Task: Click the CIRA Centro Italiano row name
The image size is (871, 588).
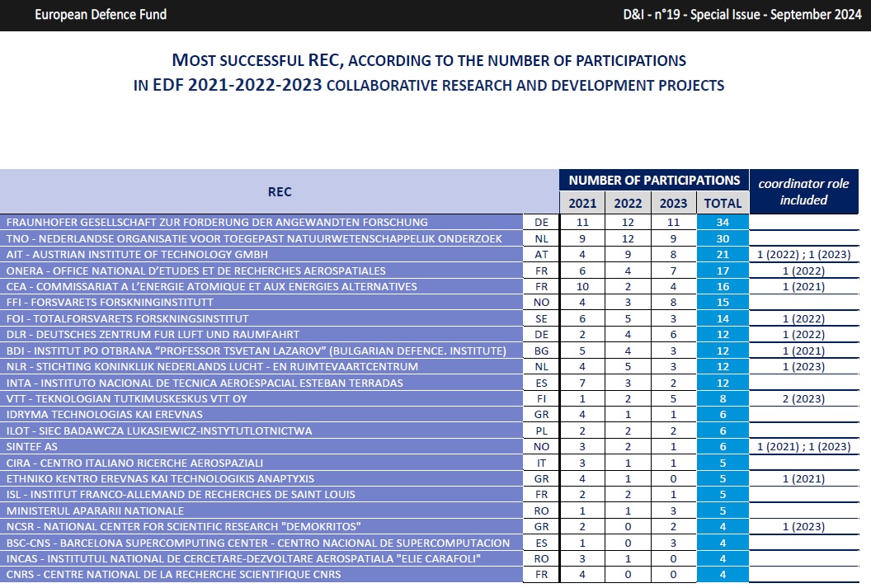Action: (x=135, y=463)
